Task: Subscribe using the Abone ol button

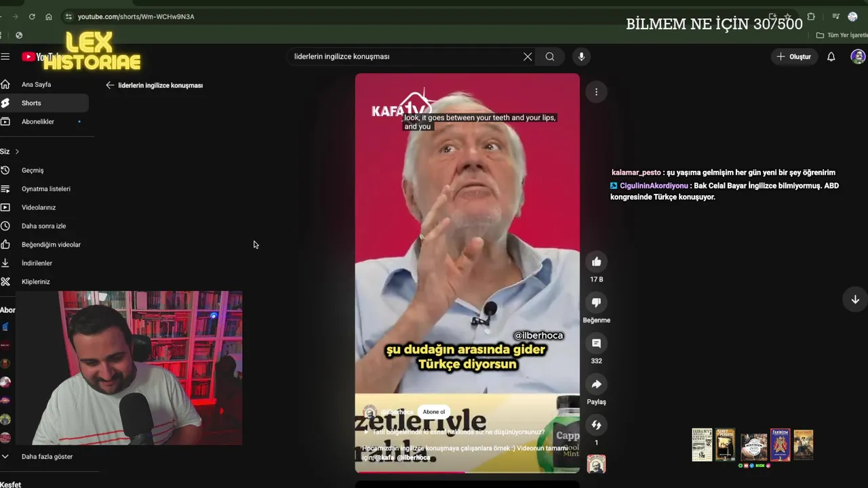Action: tap(434, 412)
